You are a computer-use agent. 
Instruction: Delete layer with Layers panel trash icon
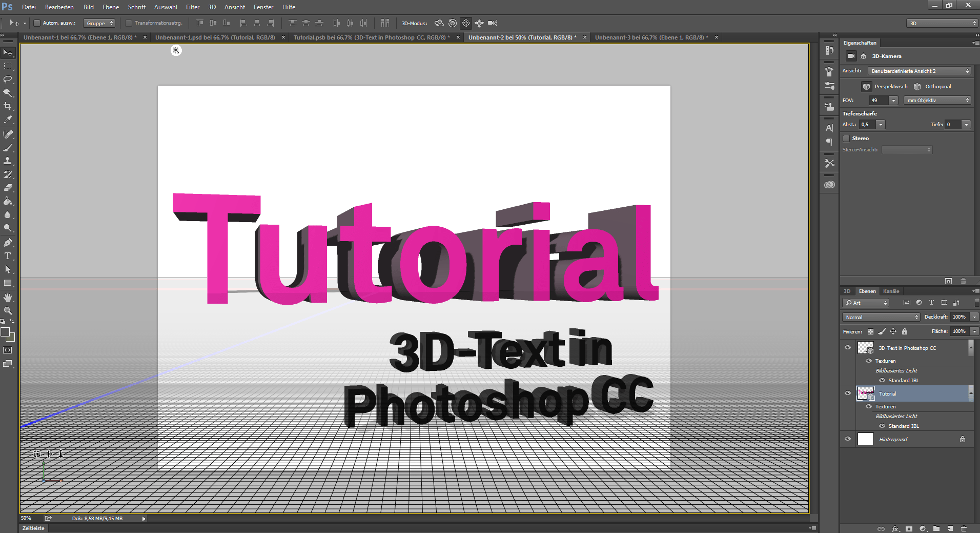[x=964, y=528]
